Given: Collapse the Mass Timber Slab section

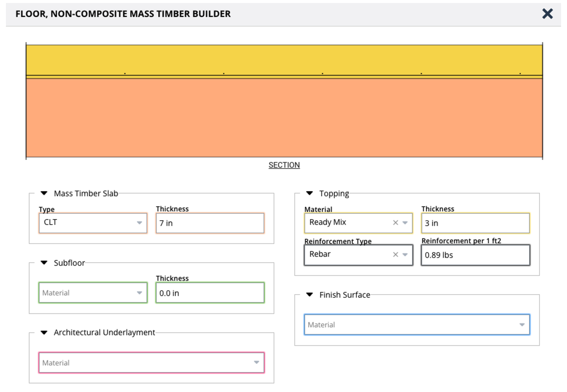Looking at the screenshot, I should click(x=44, y=194).
